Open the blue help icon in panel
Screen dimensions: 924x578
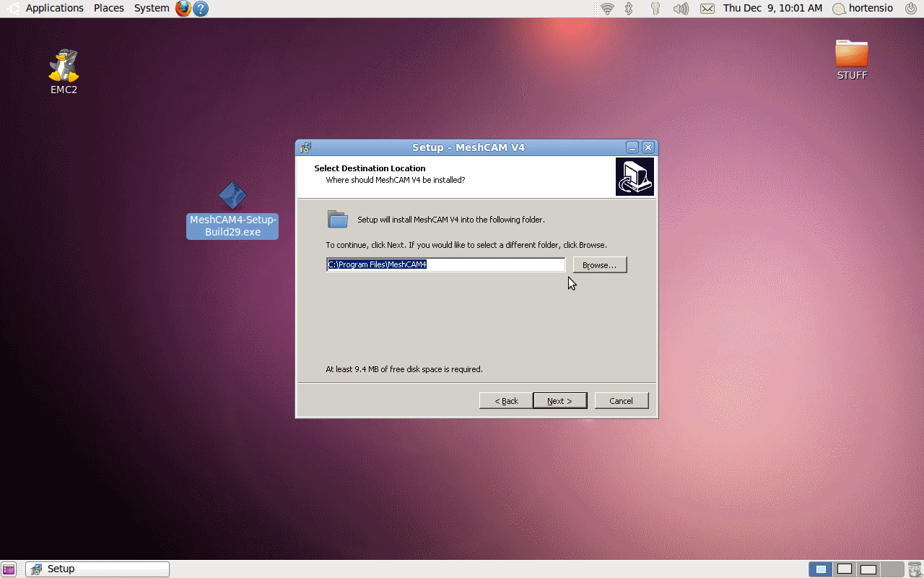[x=201, y=9]
